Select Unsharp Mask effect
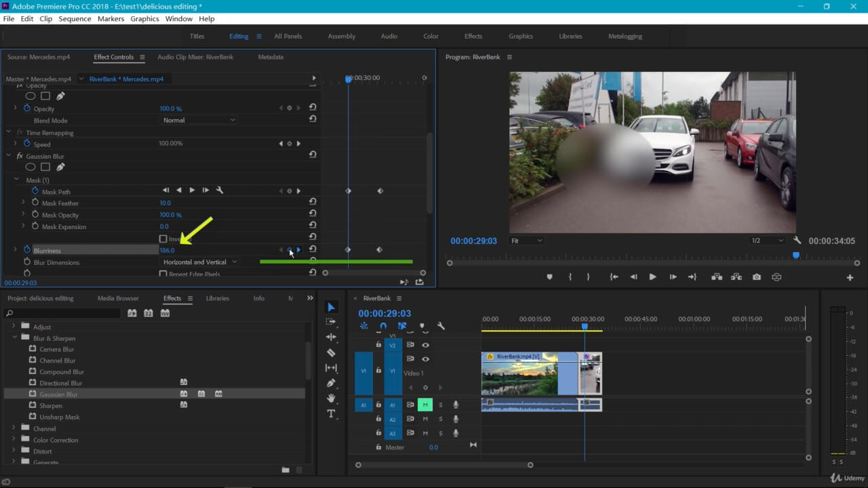This screenshot has height=488, width=868. click(x=60, y=417)
